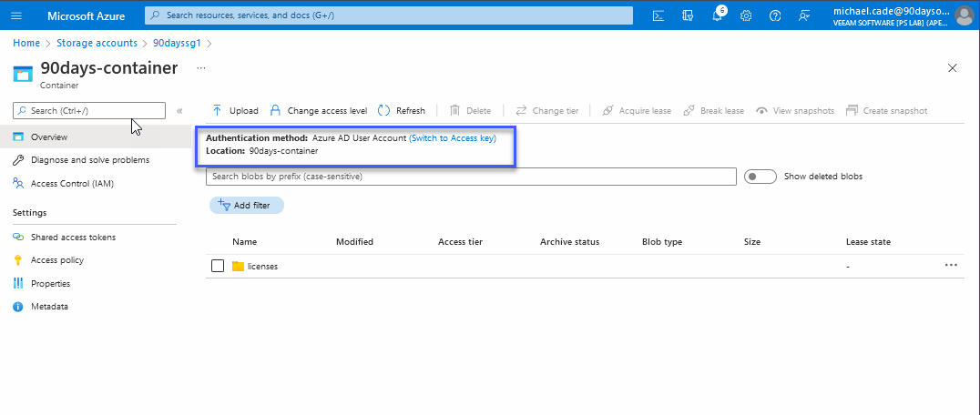Open the notifications bell
Image resolution: width=980 pixels, height=415 pixels.
717,15
